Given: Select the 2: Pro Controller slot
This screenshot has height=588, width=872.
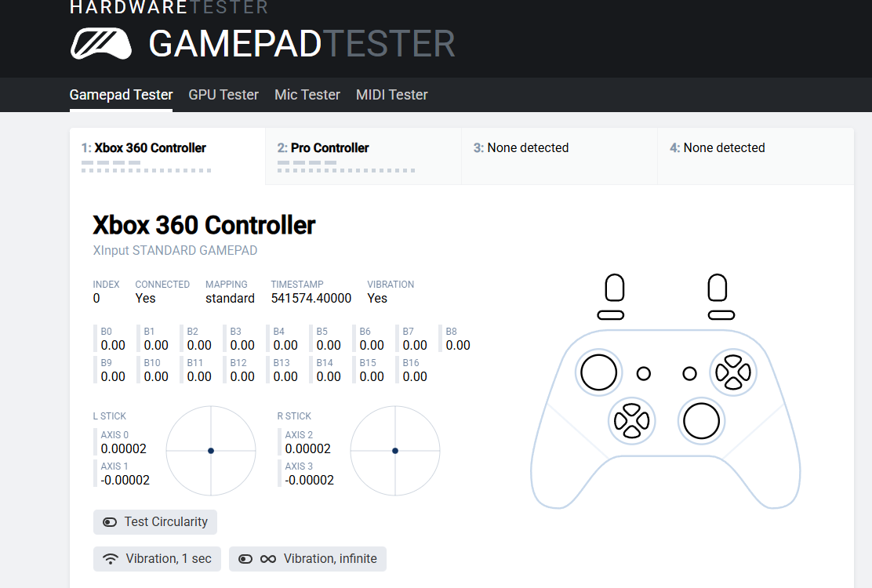Looking at the screenshot, I should (x=364, y=156).
